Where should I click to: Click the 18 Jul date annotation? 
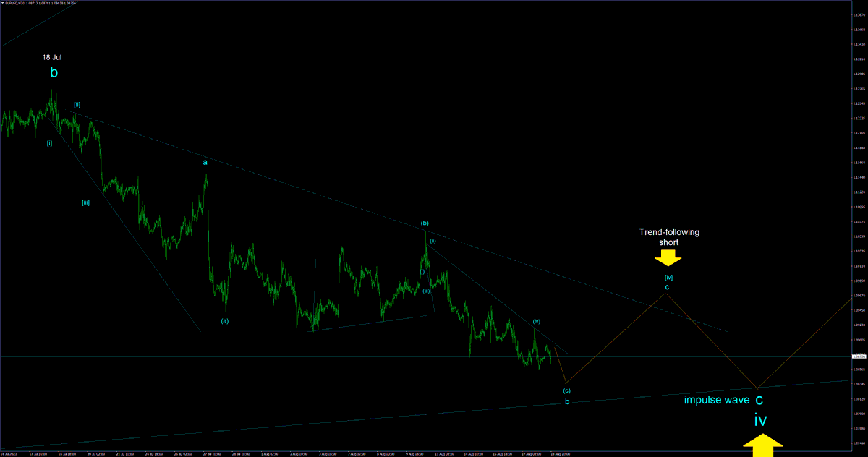click(x=51, y=56)
